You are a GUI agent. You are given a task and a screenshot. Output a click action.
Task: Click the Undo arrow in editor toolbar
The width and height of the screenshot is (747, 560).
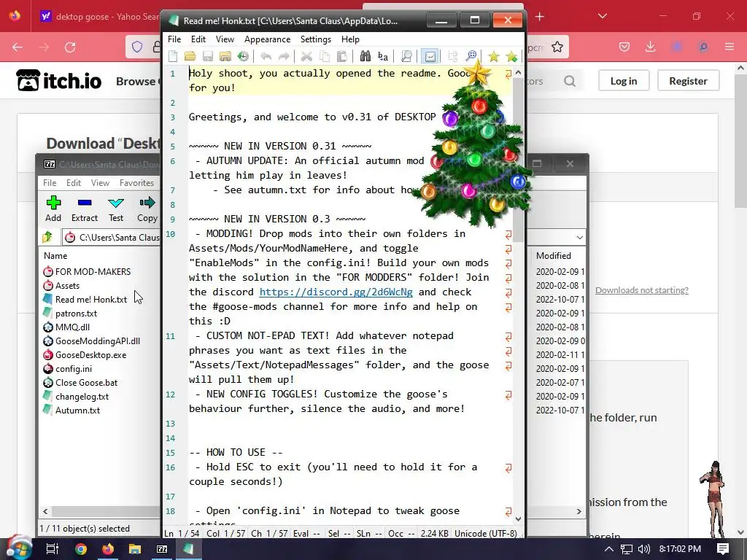tap(266, 57)
